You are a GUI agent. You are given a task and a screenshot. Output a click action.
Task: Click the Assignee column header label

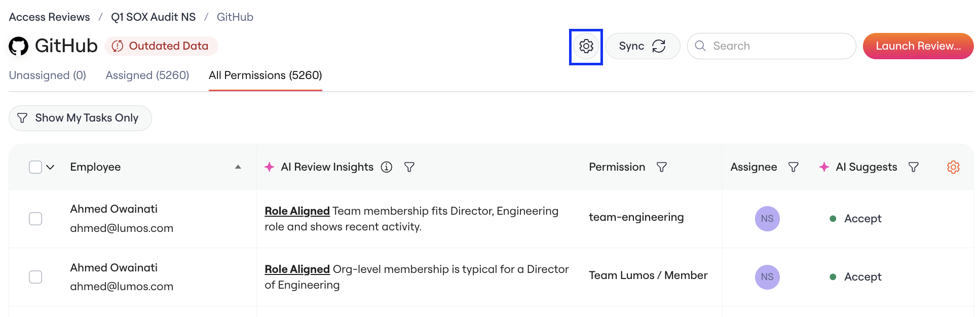click(x=753, y=167)
